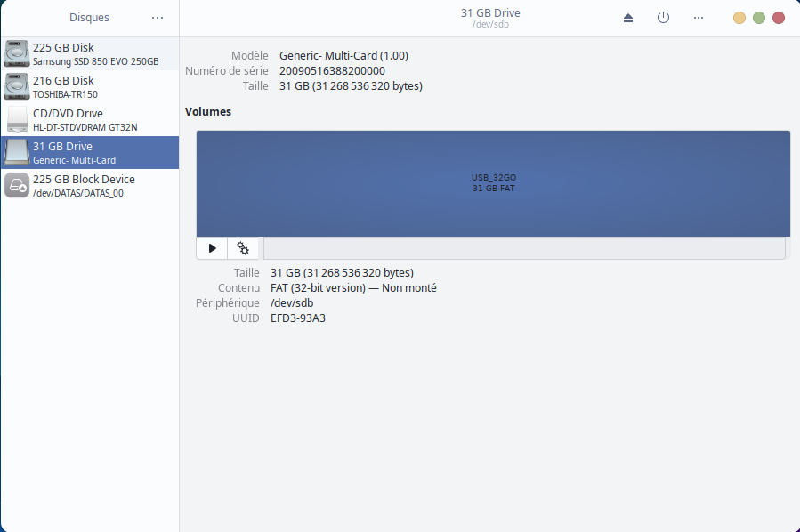Click the FAT (32-bit version) — Non monté text
The width and height of the screenshot is (800, 532).
click(353, 288)
